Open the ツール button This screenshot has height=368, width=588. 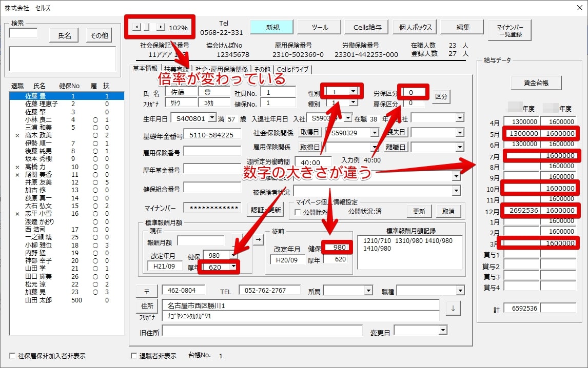tap(320, 27)
